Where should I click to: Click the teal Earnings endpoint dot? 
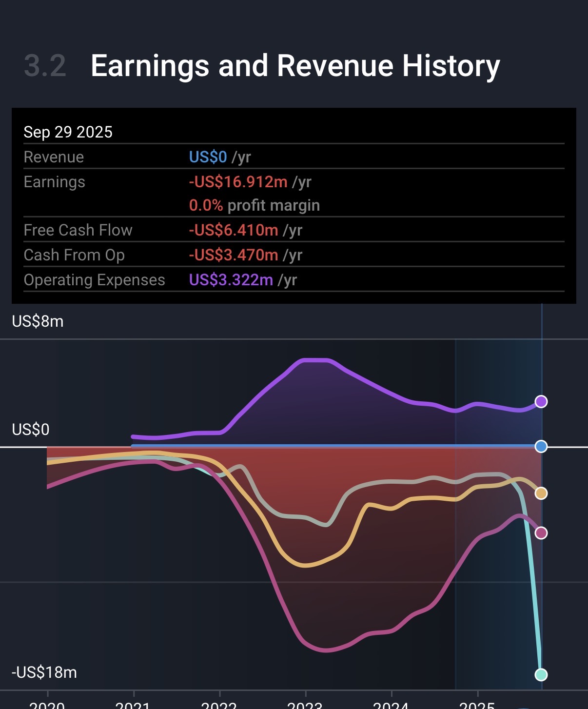[x=541, y=674]
